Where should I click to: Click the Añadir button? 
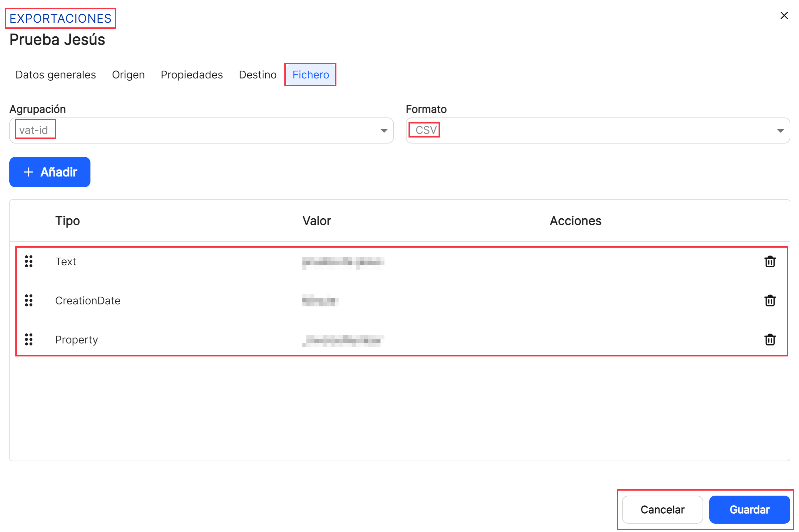tap(50, 172)
